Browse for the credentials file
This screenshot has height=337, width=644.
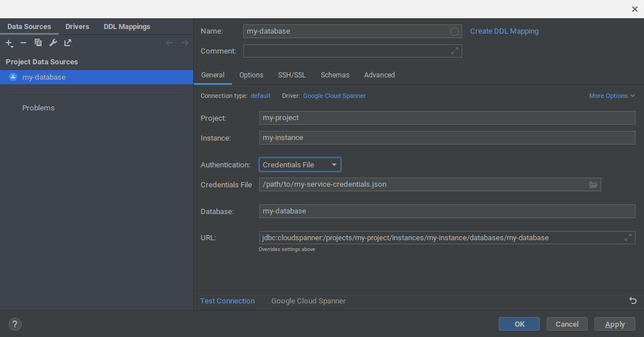click(x=593, y=184)
